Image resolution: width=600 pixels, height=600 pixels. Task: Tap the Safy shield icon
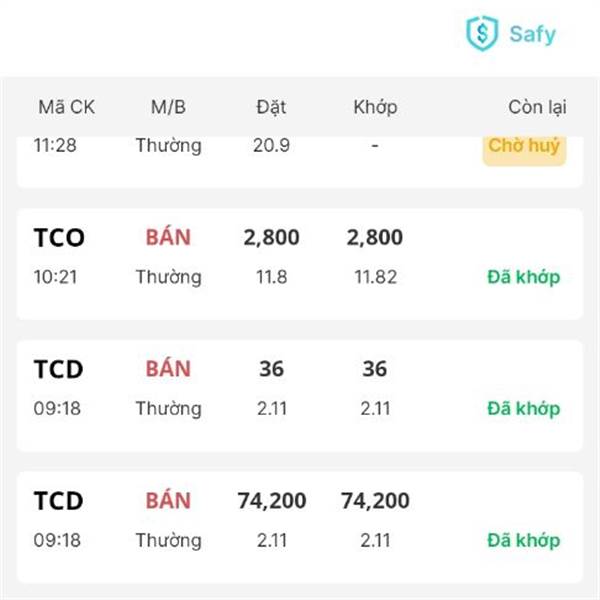pyautogui.click(x=482, y=34)
